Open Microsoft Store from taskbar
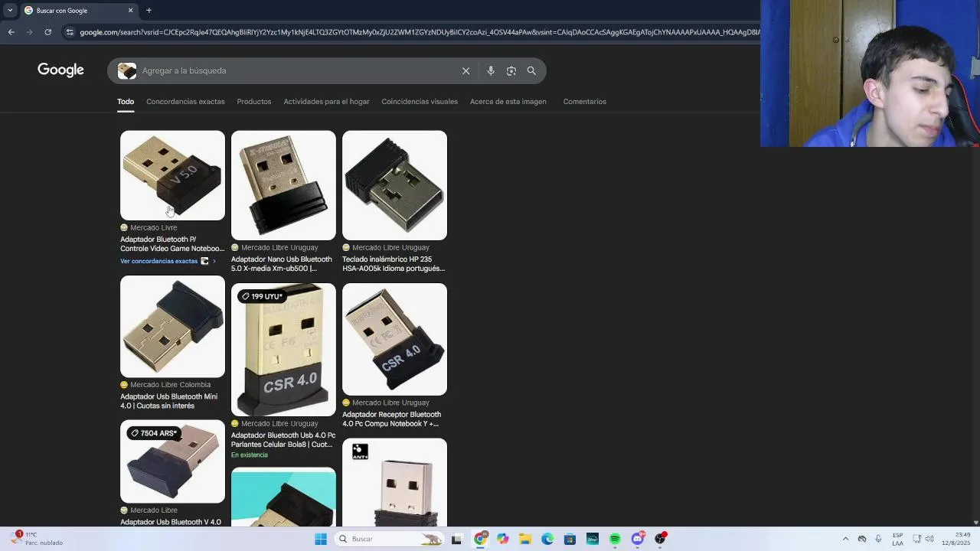Screen dimensions: 980x551 [570, 539]
